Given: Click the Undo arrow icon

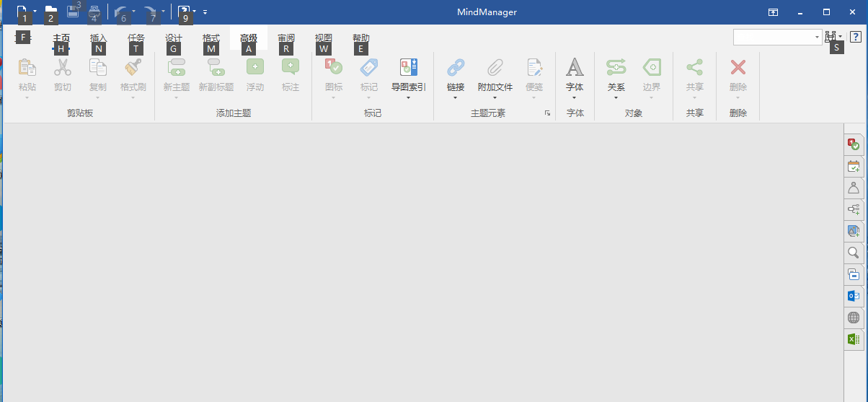Looking at the screenshot, I should (121, 12).
